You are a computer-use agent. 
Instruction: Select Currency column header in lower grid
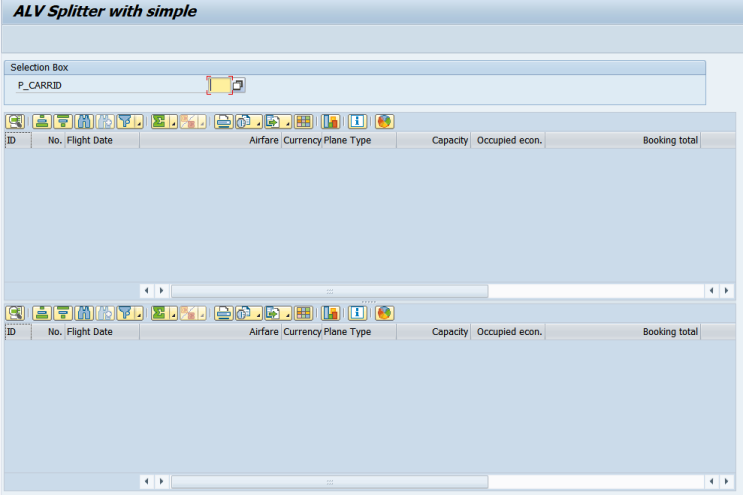tap(302, 332)
